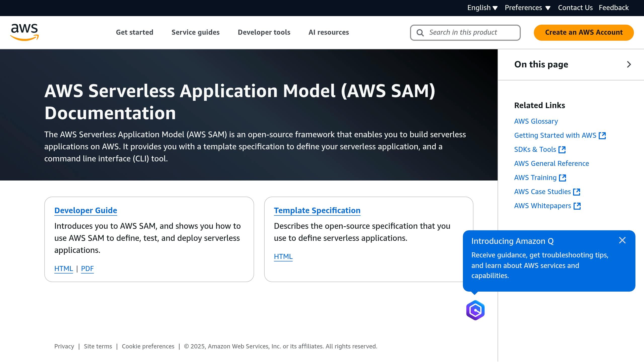This screenshot has width=644, height=362.
Task: Open the Feedback link
Action: [614, 8]
